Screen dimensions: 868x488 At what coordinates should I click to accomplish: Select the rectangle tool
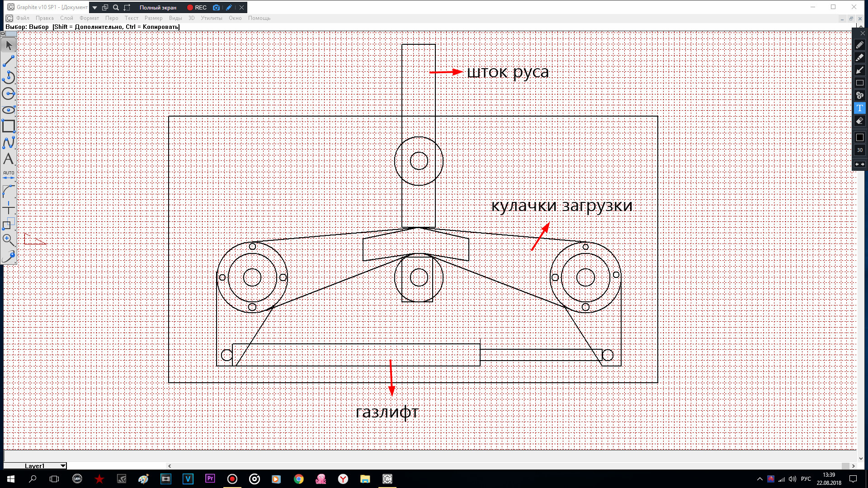click(x=9, y=126)
